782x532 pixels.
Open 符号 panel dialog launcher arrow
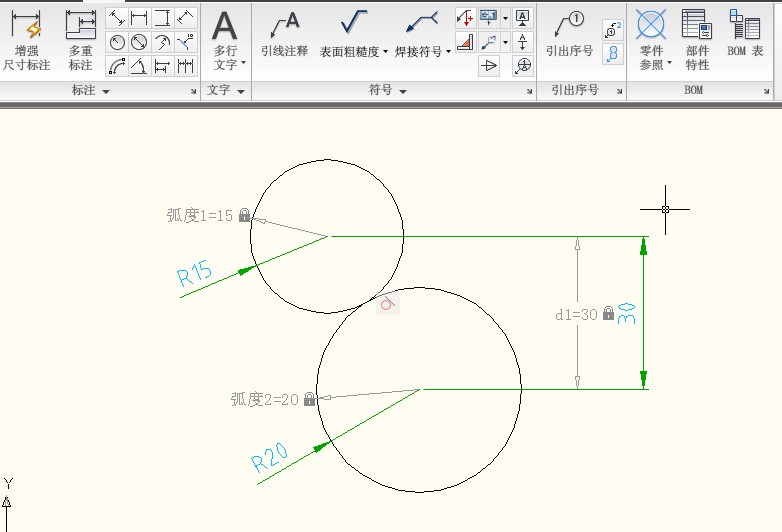pos(529,91)
